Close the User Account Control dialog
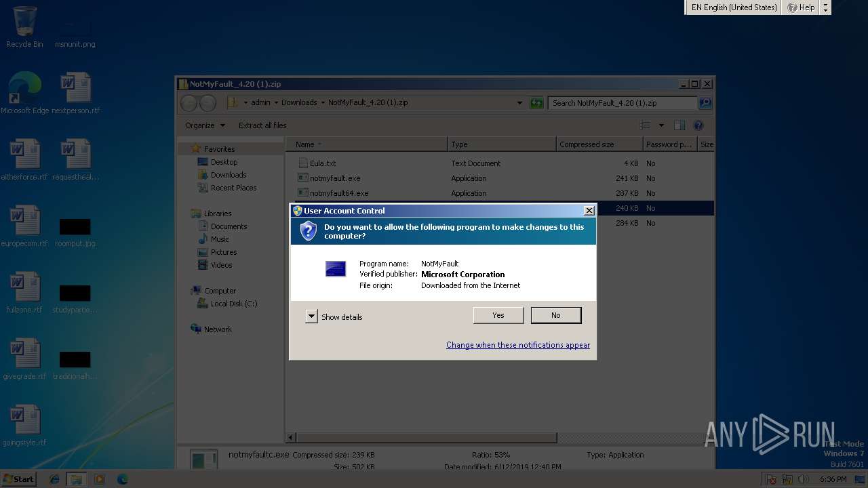This screenshot has height=488, width=868. pyautogui.click(x=589, y=211)
